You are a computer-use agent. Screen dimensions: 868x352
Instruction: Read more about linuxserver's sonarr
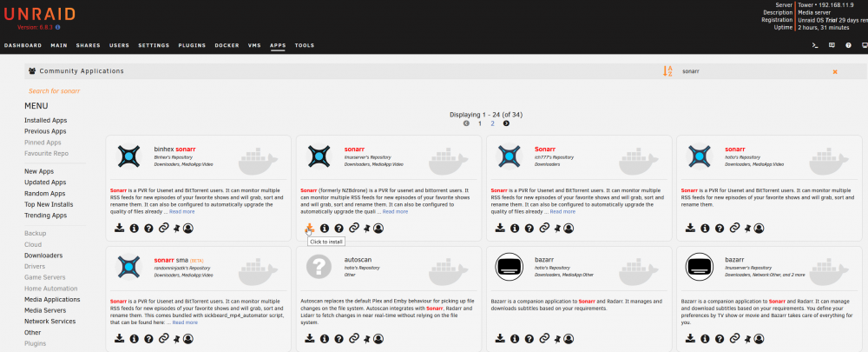point(395,212)
